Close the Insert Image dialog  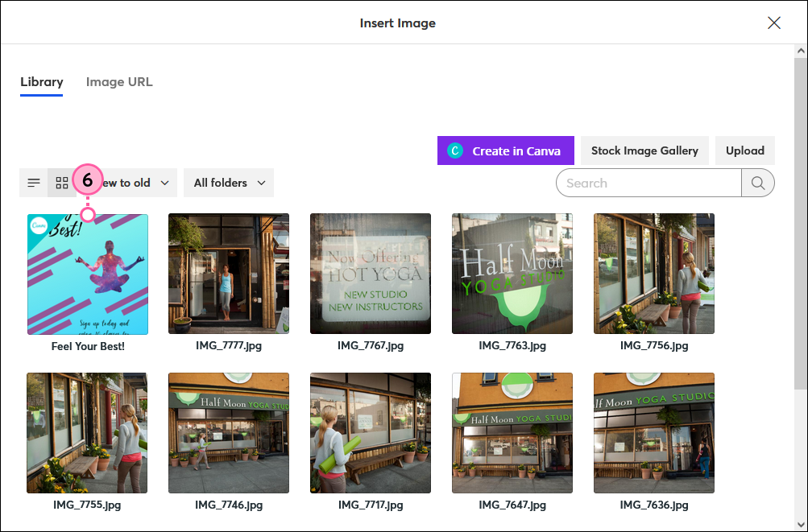pos(774,23)
